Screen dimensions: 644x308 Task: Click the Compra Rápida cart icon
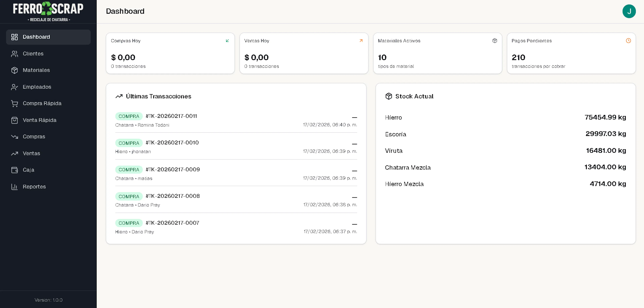[x=14, y=103]
